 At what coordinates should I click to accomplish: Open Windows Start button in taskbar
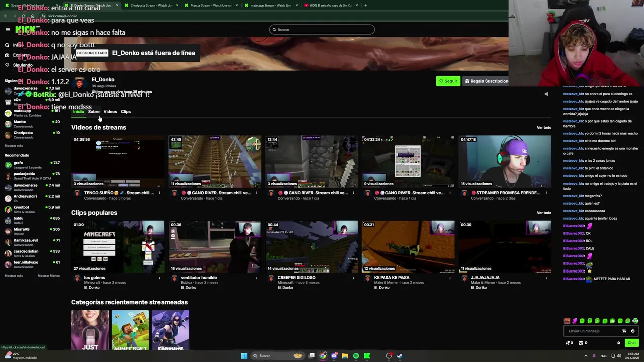click(244, 356)
